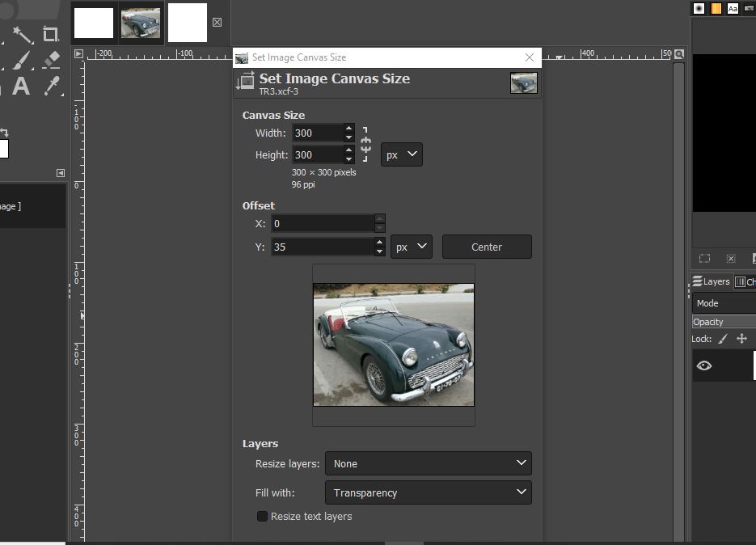Click the Select All dashed rectangle icon
The height and width of the screenshot is (545, 756).
tap(704, 259)
